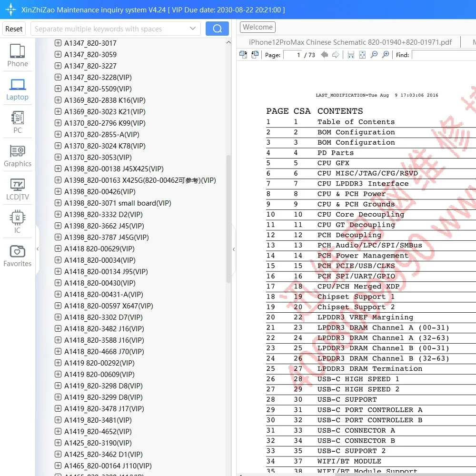Select iPhone12ProMax Chinese Schematic tab
The width and height of the screenshot is (476, 476).
click(350, 42)
